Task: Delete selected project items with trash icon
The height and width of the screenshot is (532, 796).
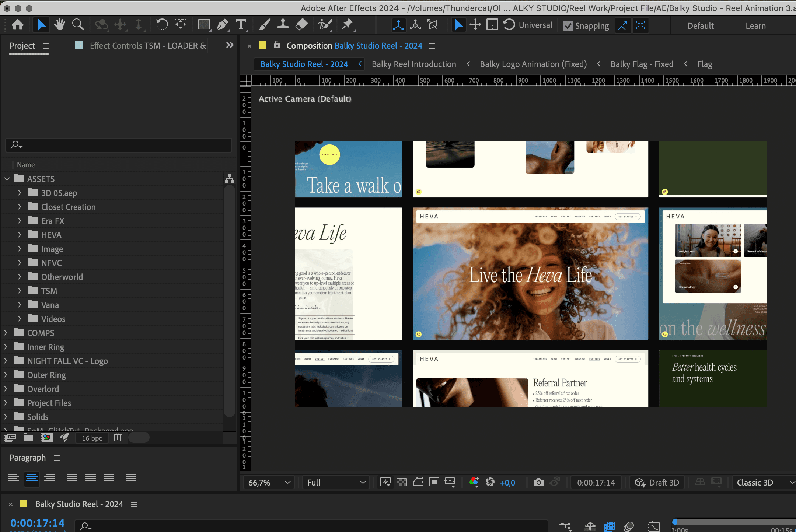Action: (x=118, y=438)
